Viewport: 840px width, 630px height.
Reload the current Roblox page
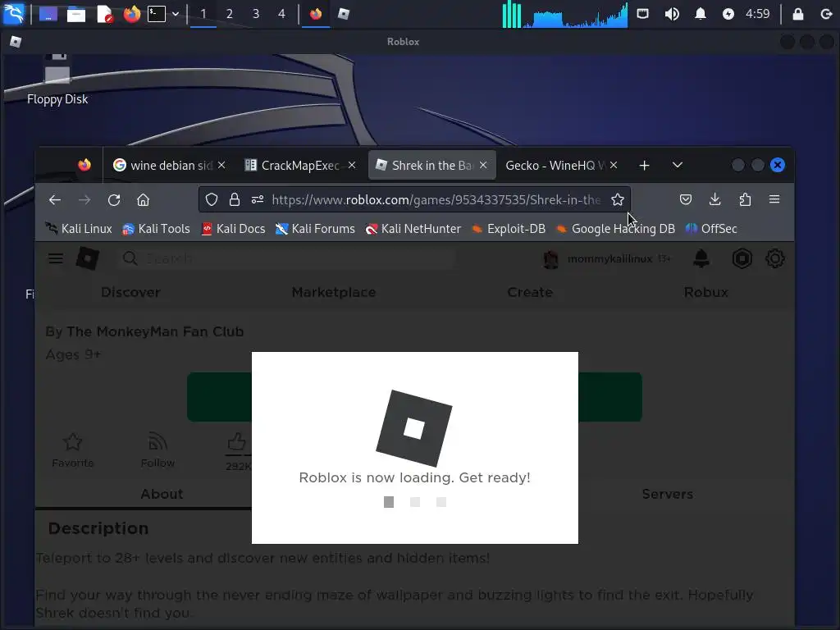[x=113, y=200]
